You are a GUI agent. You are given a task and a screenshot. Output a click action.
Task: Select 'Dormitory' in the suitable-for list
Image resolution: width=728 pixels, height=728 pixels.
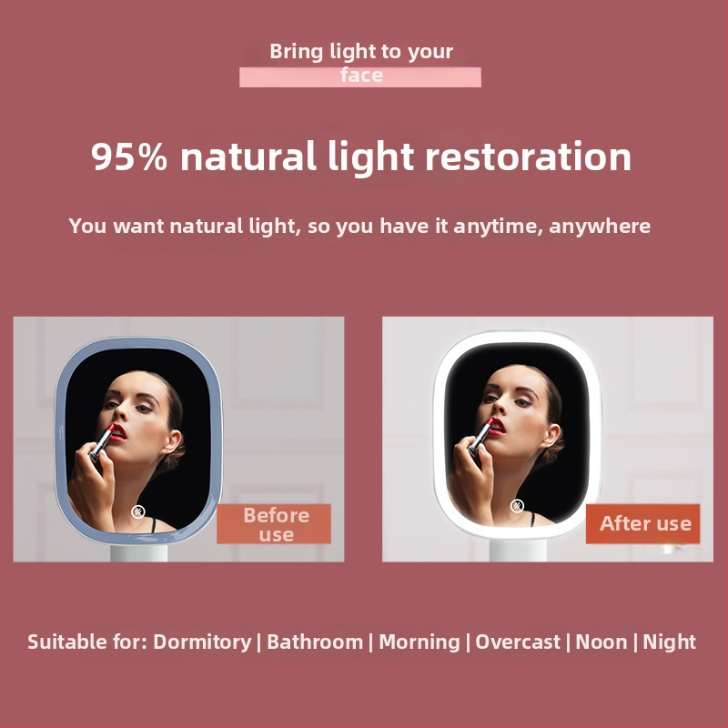pyautogui.click(x=202, y=642)
